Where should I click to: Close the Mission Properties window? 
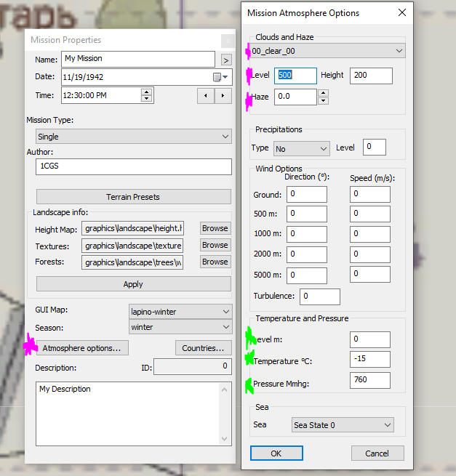pyautogui.click(x=228, y=41)
